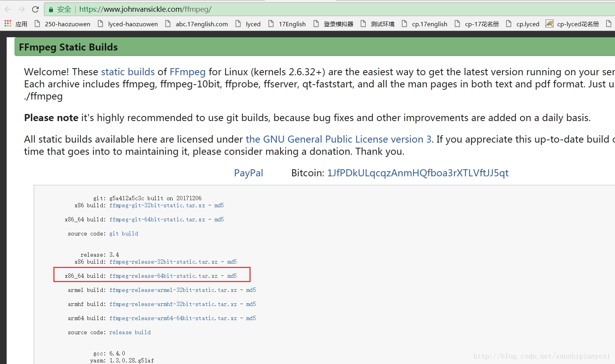Open 250-haozuowen bookmark
The image size is (615, 364).
coord(62,24)
